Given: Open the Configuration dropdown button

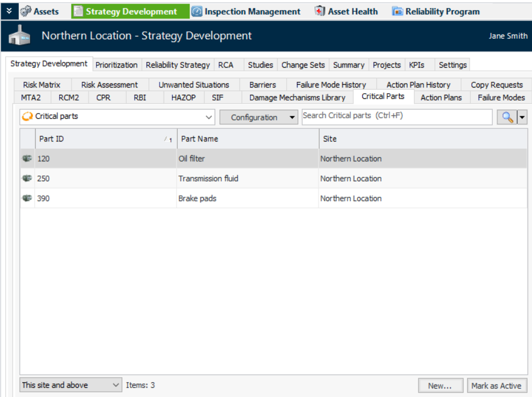Looking at the screenshot, I should click(x=259, y=118).
